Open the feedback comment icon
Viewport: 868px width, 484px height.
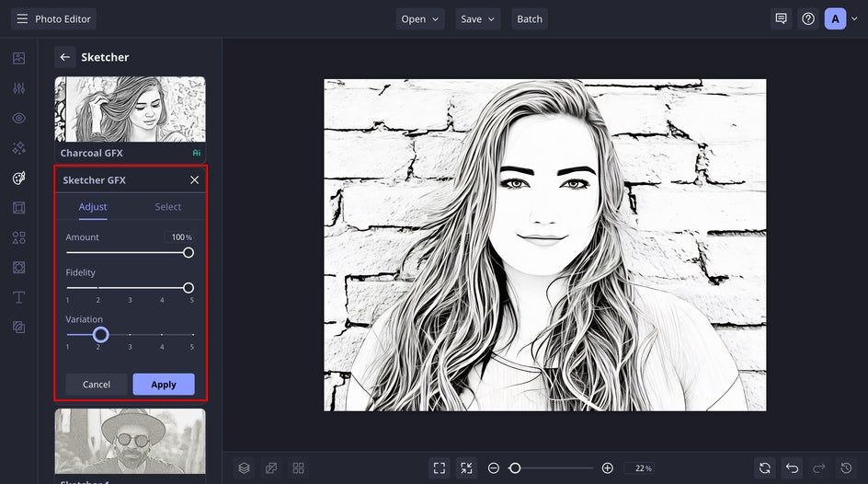pos(781,18)
